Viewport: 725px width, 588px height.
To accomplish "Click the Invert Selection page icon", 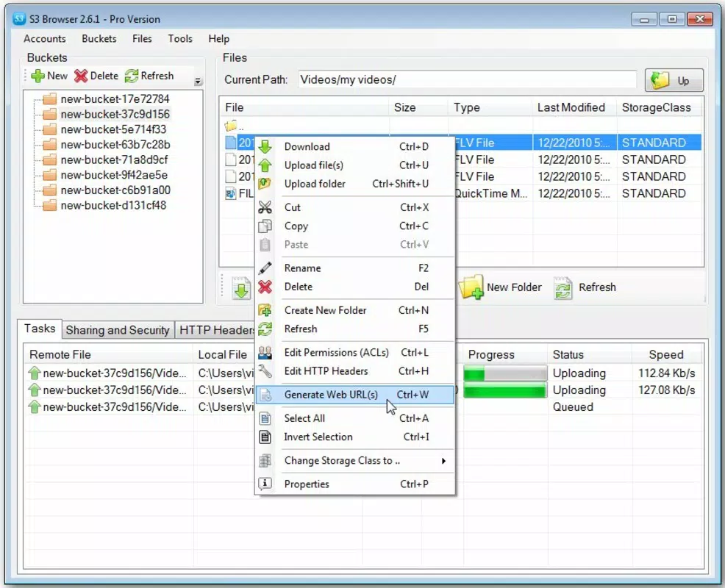I will [265, 437].
